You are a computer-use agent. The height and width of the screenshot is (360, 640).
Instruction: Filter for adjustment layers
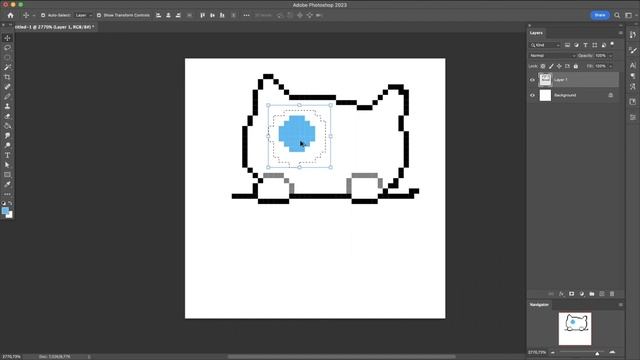[x=576, y=45]
